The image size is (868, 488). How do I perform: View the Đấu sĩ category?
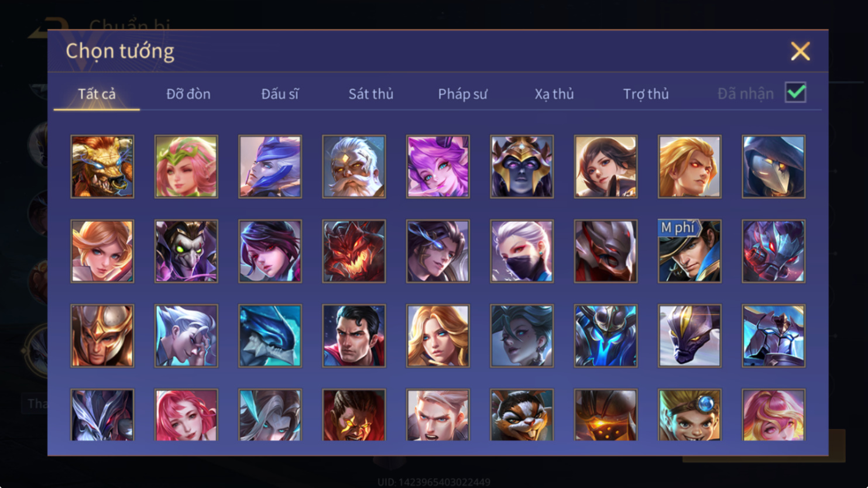(x=280, y=94)
